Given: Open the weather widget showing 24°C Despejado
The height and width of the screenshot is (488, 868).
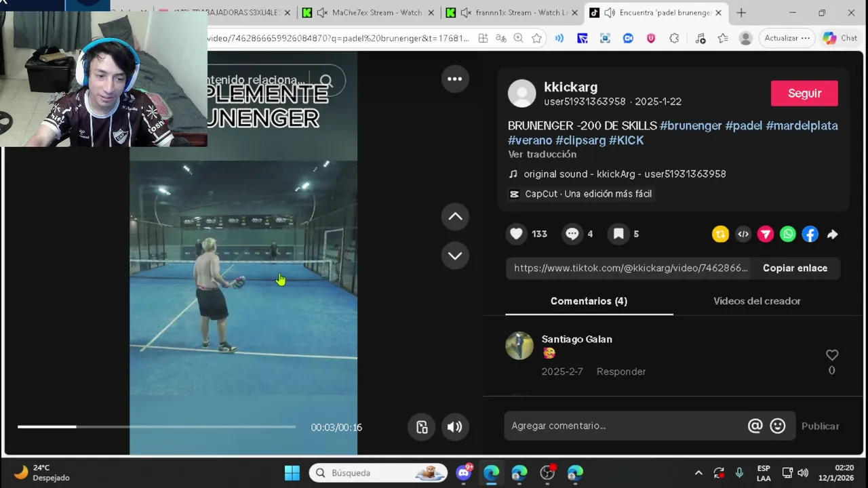Looking at the screenshot, I should 42,473.
